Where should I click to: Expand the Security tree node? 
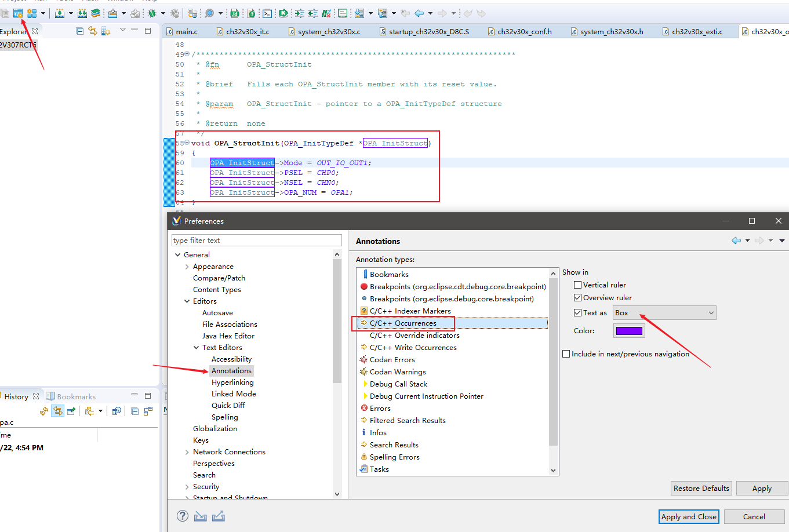tap(187, 487)
